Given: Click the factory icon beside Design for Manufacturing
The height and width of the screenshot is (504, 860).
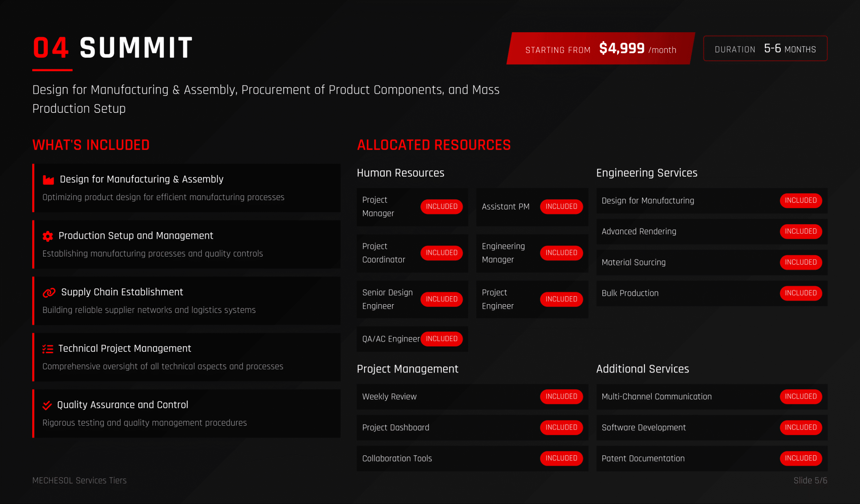Looking at the screenshot, I should [48, 180].
